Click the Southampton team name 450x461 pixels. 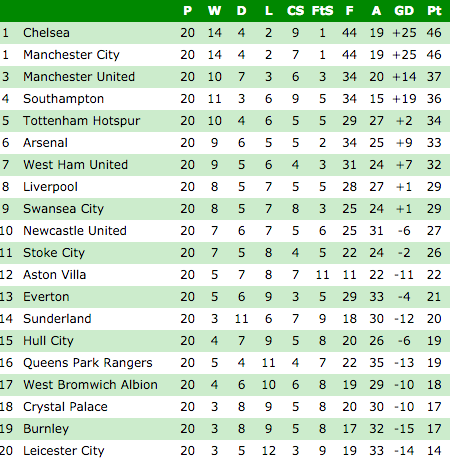pyautogui.click(x=63, y=99)
